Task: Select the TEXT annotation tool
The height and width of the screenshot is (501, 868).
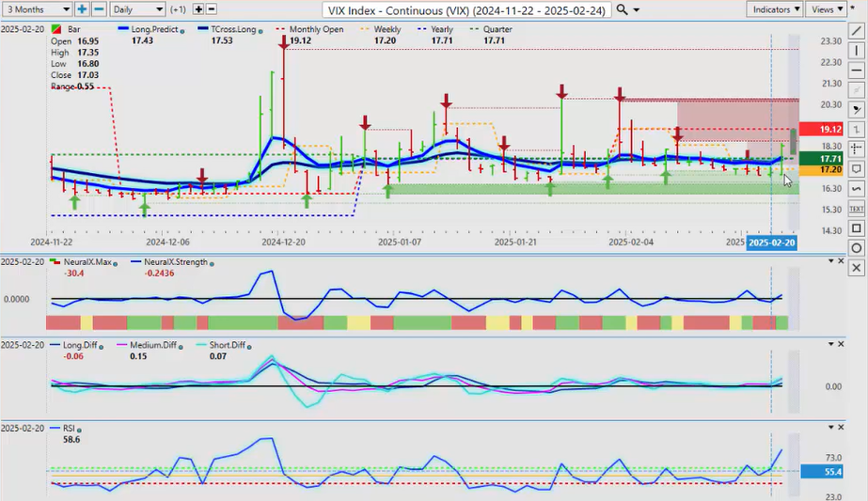Action: click(x=857, y=209)
